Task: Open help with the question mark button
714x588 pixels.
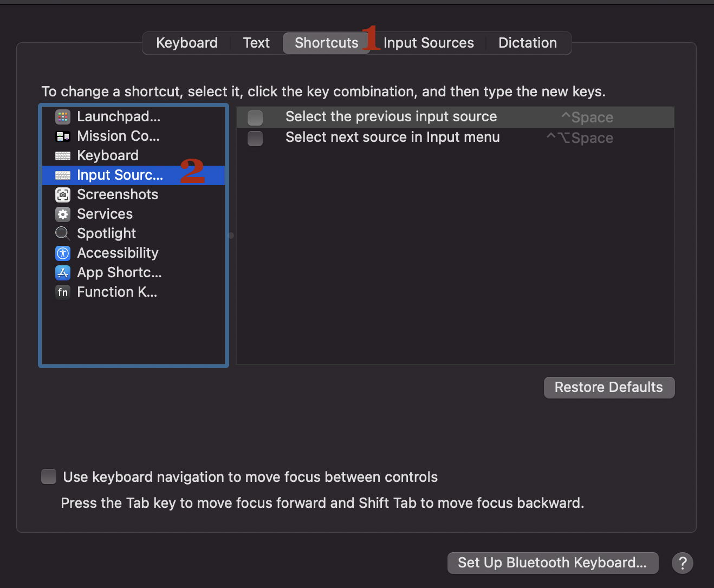Action: pos(682,563)
